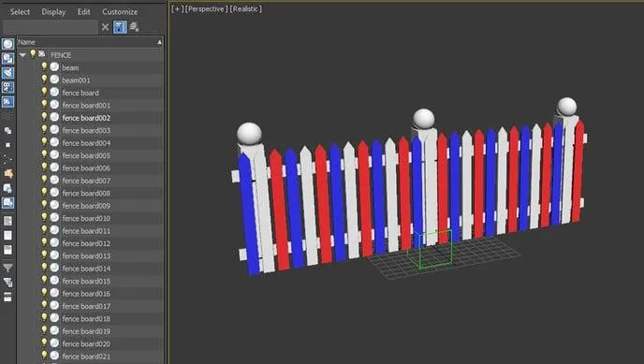Clear the search field with X
The height and width of the screenshot is (364, 644).
105,27
